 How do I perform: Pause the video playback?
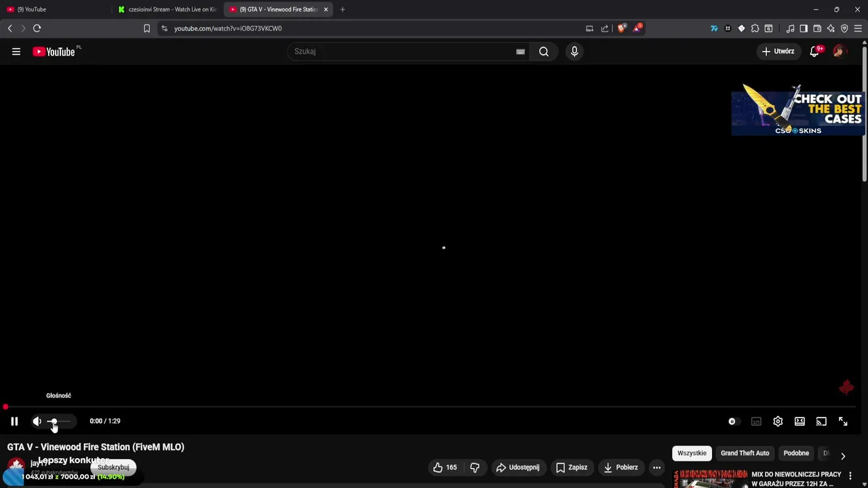click(14, 421)
